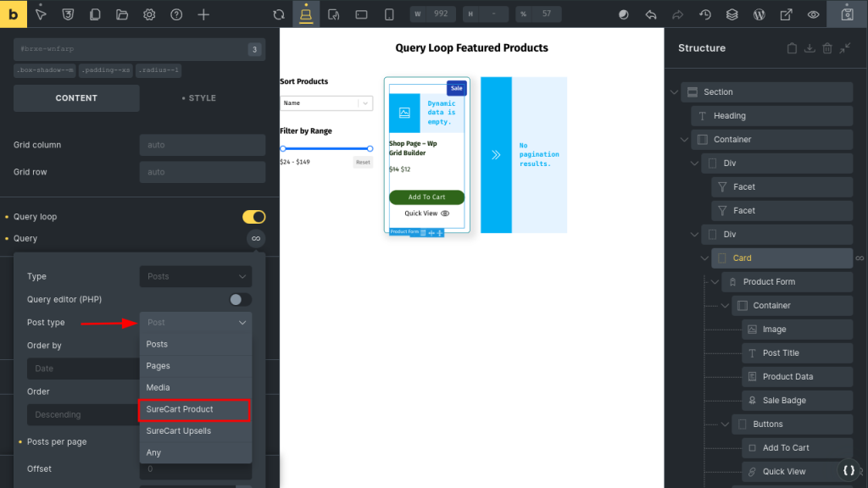Collapse the Section node in Structure
Screen dimensions: 868x488
click(674, 91)
